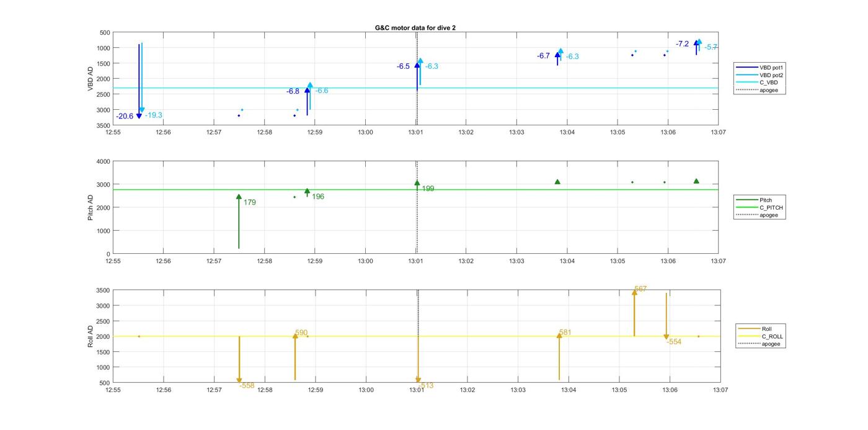868x430 pixels.
Task: Select the "Pitch AD" y-axis label
Action: point(90,207)
